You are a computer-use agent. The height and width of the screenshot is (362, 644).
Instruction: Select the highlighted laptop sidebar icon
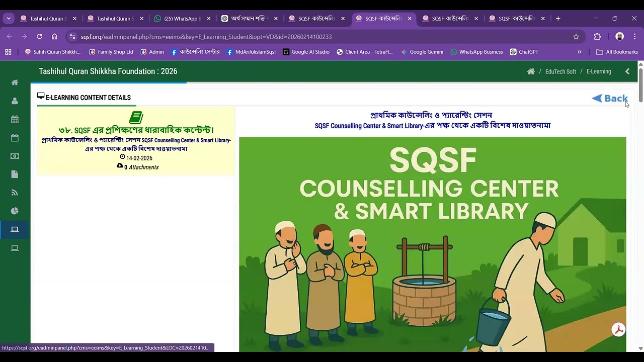[x=15, y=229]
